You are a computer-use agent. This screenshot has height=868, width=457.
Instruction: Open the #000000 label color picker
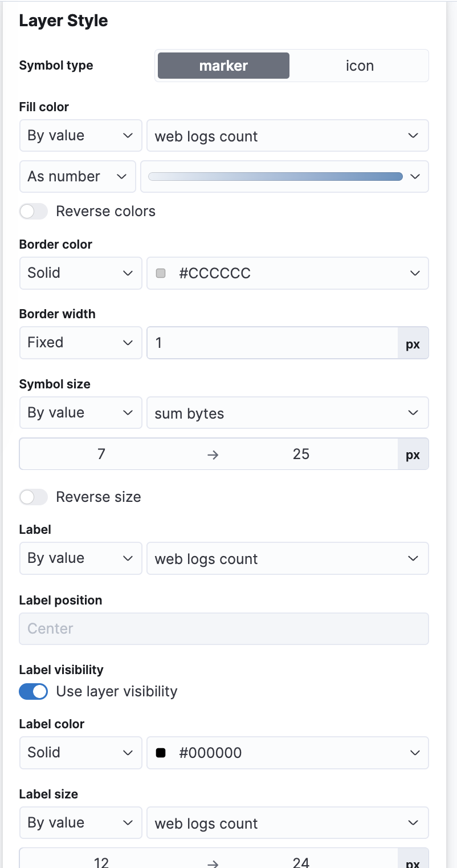288,753
